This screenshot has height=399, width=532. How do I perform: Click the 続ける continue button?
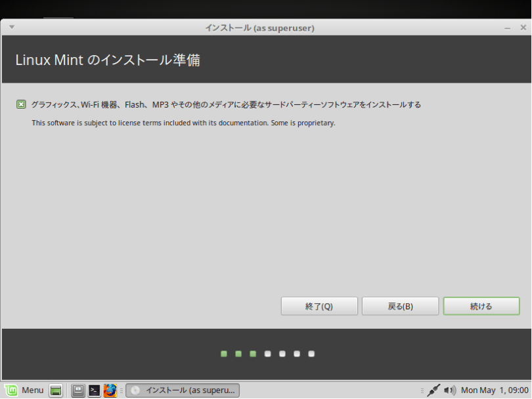481,306
